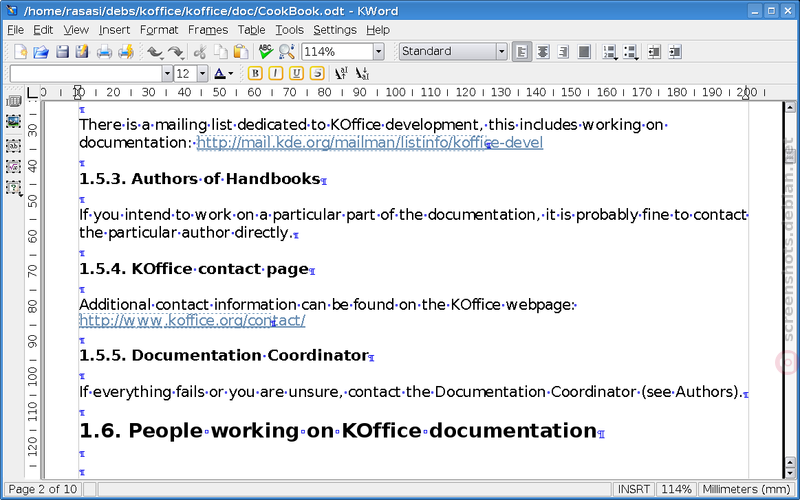Screen dimensions: 800x500
Task: Click the Page 2 of 10 status entry
Action: click(x=43, y=489)
